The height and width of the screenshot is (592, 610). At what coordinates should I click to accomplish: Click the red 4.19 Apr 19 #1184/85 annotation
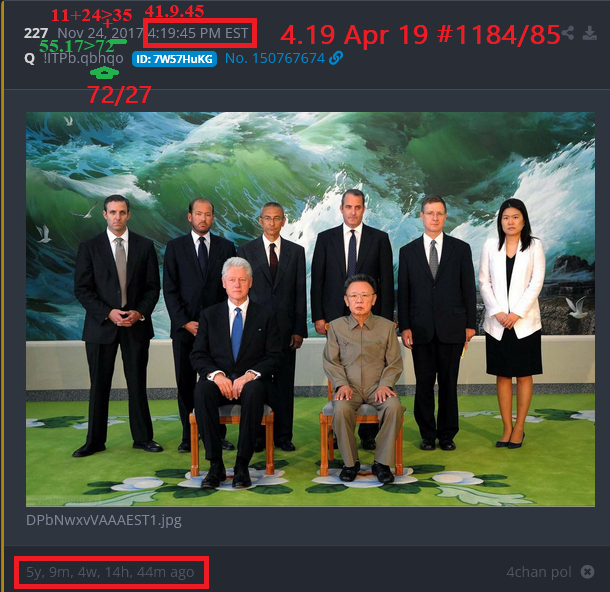[x=420, y=35]
